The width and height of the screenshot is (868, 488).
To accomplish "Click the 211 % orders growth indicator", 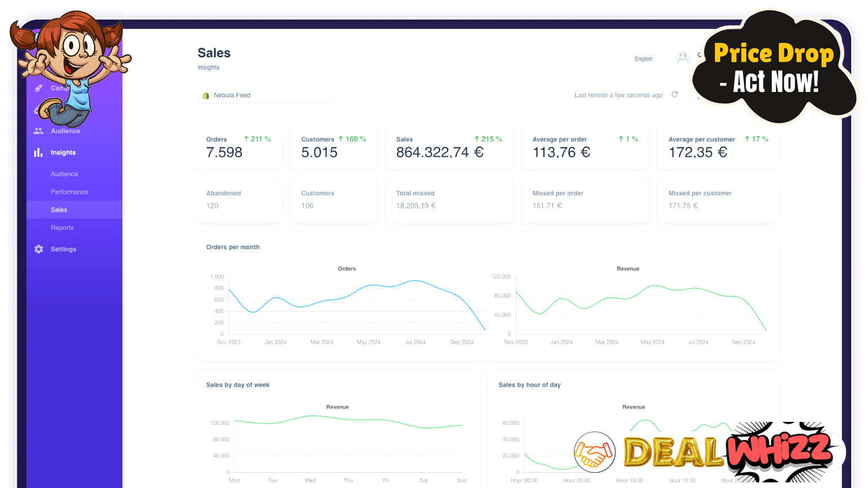I will click(x=257, y=139).
